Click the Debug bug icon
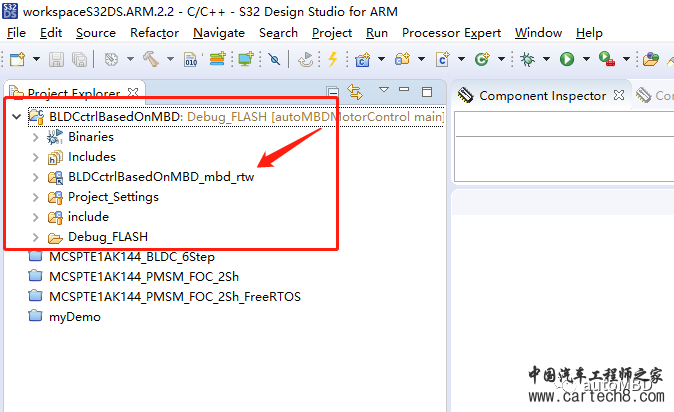The image size is (674, 412). [x=527, y=59]
